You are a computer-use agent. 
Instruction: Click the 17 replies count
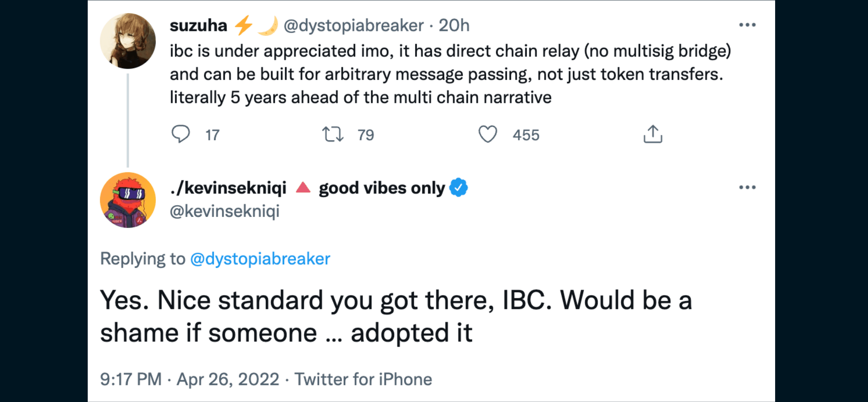coord(212,135)
